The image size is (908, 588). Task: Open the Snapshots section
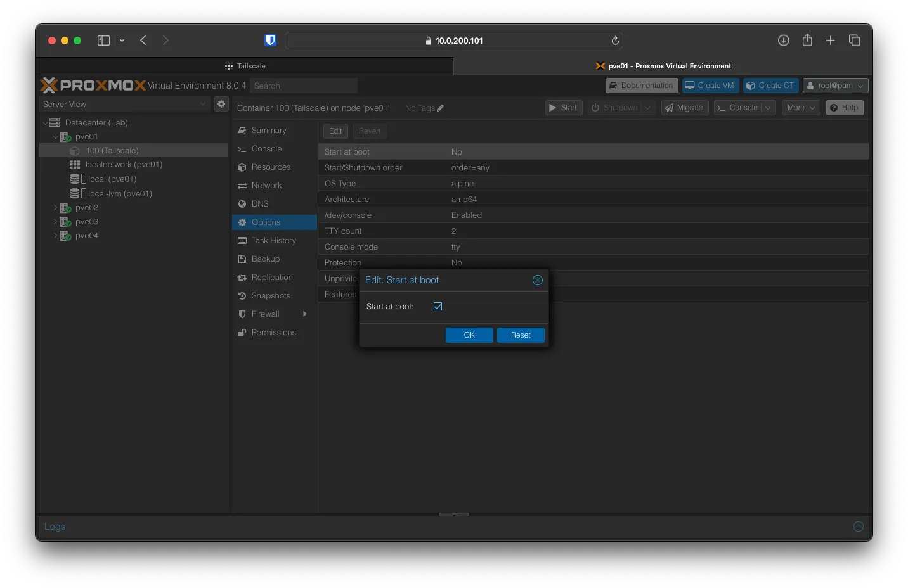(x=274, y=295)
